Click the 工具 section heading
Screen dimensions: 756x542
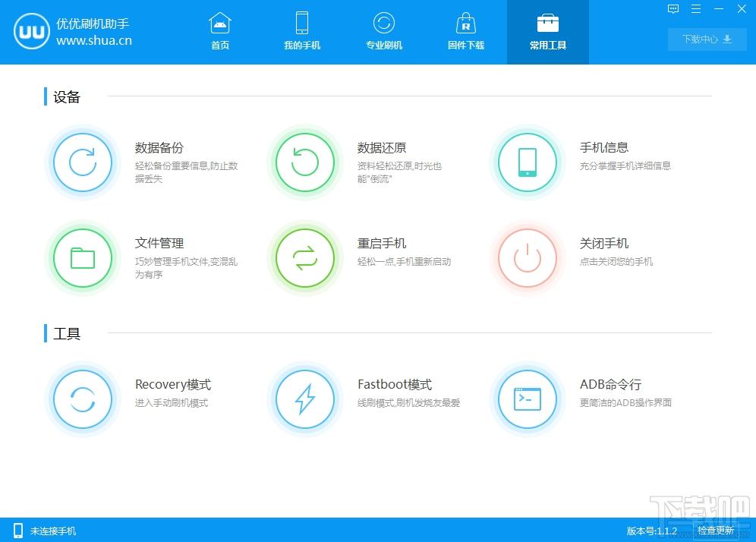(67, 334)
